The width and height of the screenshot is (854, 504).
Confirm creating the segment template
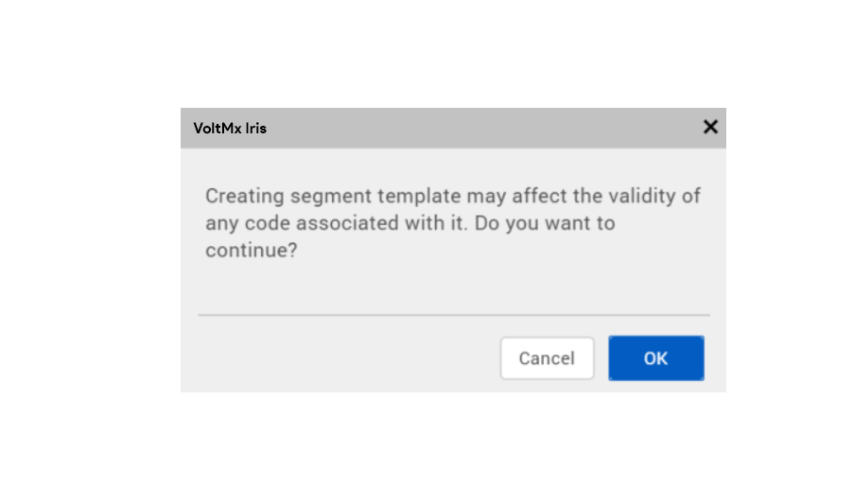[x=655, y=358]
